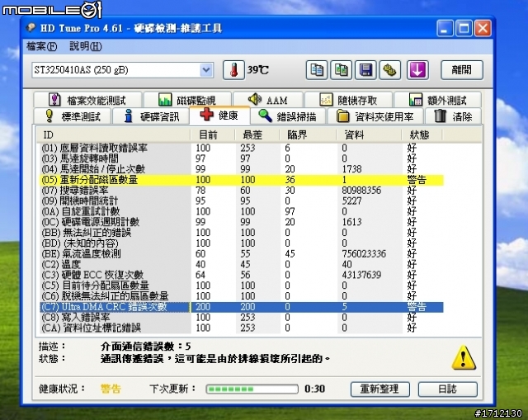The width and height of the screenshot is (528, 420).
Task: Click data value 80988356
Action: click(361, 191)
